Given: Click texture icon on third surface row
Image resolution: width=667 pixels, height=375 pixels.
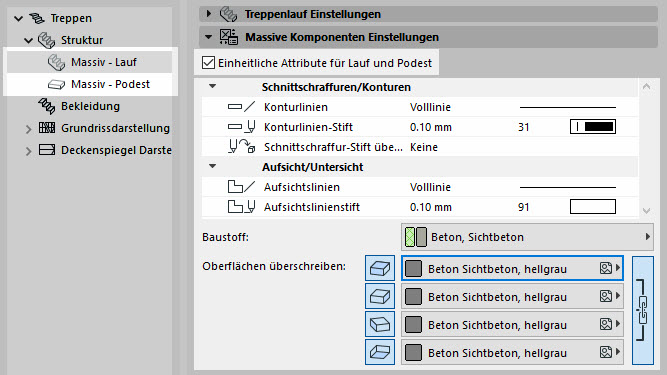Looking at the screenshot, I should (606, 324).
